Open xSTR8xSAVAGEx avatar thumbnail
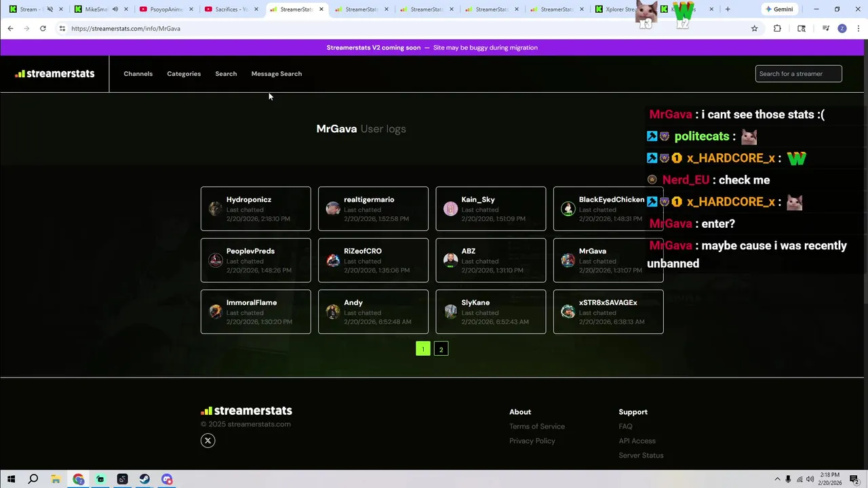Viewport: 868px width, 488px height. pos(568,312)
